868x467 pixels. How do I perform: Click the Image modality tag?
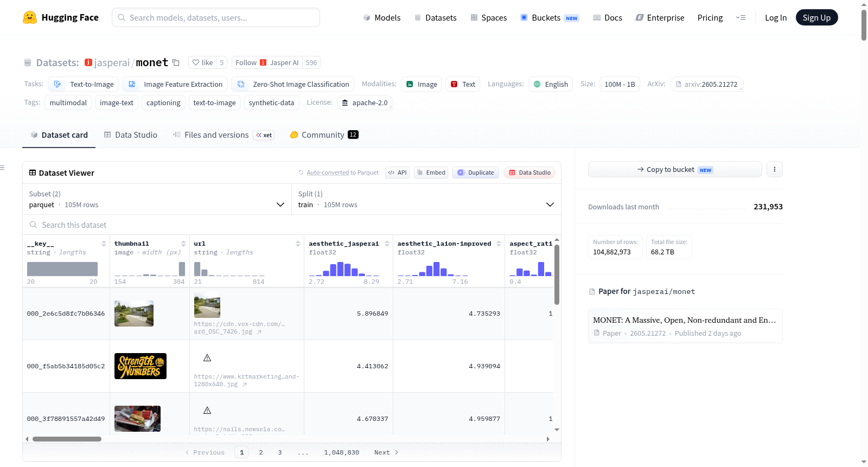(x=422, y=84)
